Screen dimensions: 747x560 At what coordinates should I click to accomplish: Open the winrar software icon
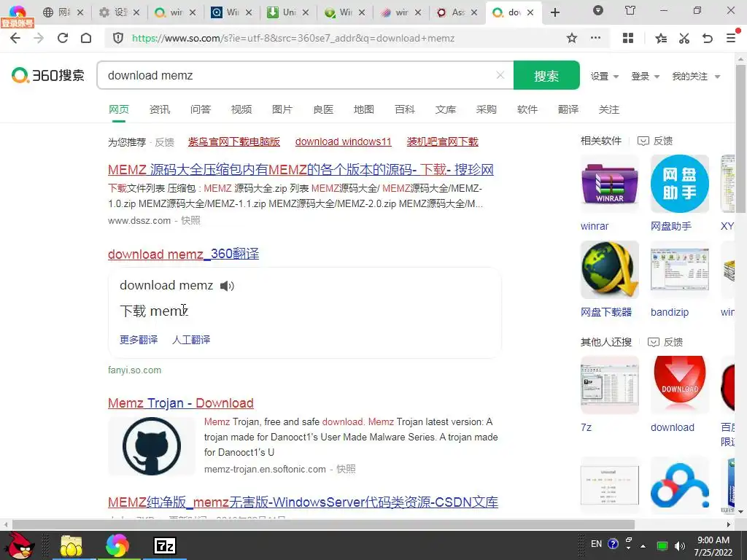point(609,184)
